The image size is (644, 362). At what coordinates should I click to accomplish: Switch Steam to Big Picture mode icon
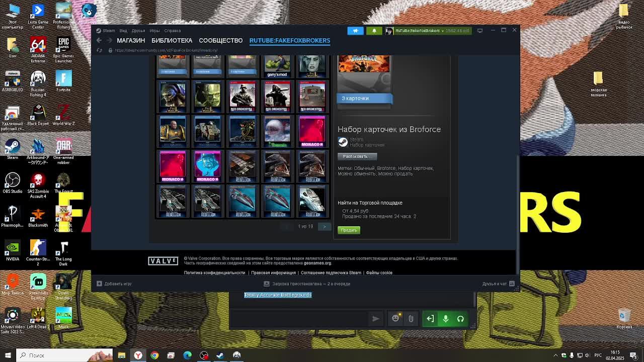[479, 31]
